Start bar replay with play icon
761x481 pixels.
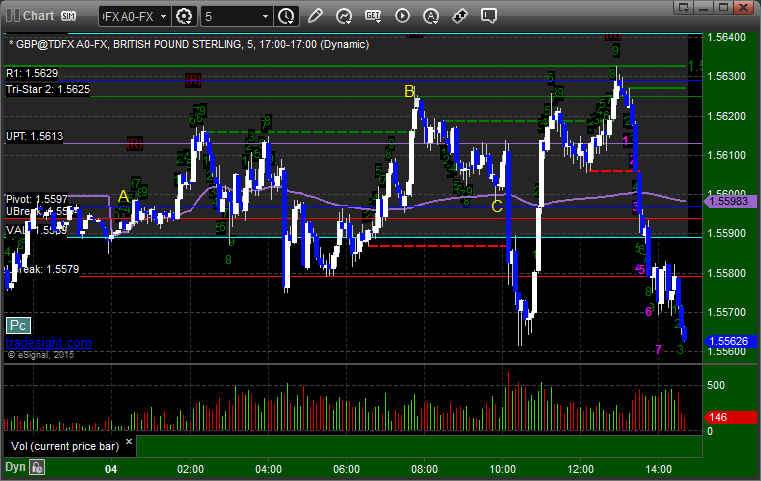(402, 16)
